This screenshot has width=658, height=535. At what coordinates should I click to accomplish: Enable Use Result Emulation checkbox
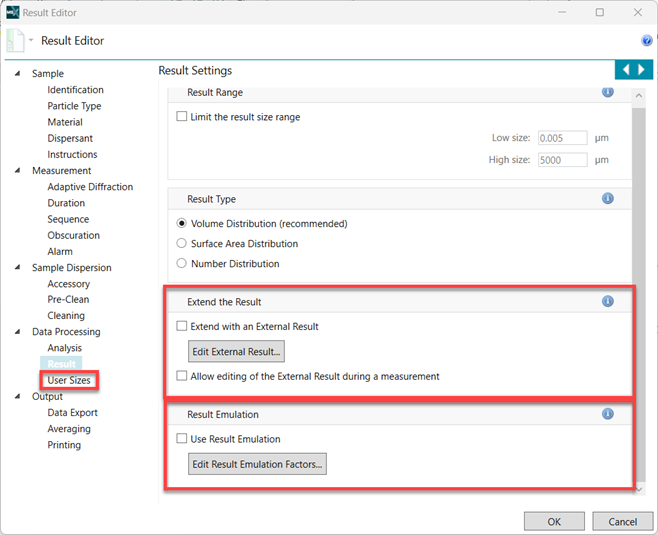[x=181, y=438]
